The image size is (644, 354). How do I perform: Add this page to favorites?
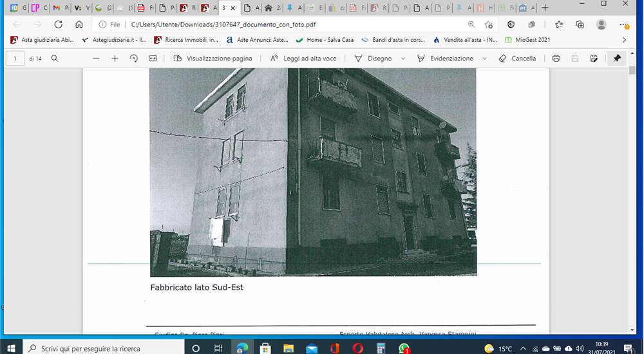[488, 24]
